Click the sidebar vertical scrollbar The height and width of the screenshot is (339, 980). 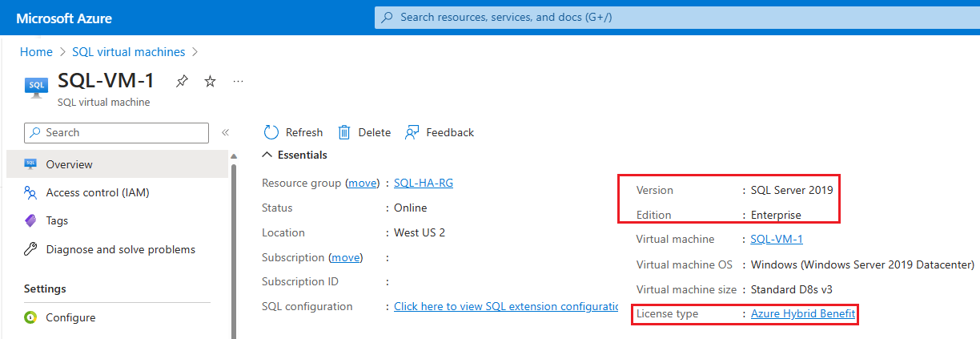(x=234, y=250)
